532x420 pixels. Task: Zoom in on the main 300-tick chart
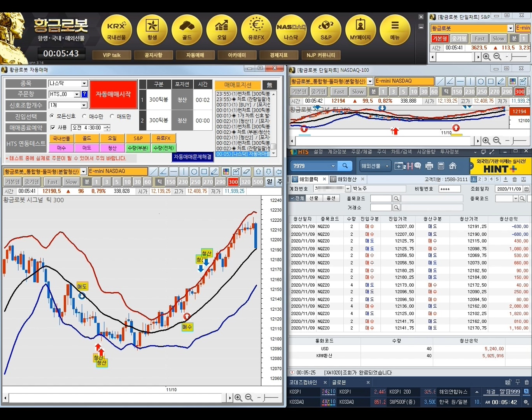click(238, 398)
